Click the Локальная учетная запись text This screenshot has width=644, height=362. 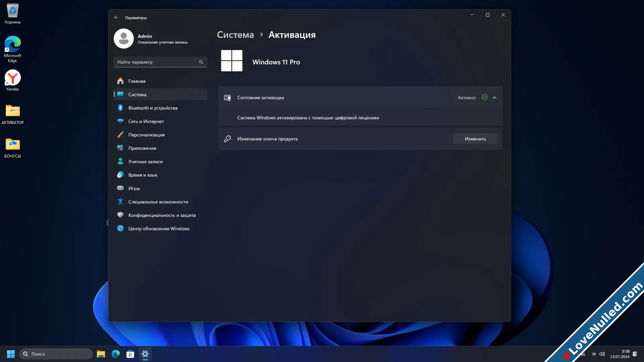[162, 42]
